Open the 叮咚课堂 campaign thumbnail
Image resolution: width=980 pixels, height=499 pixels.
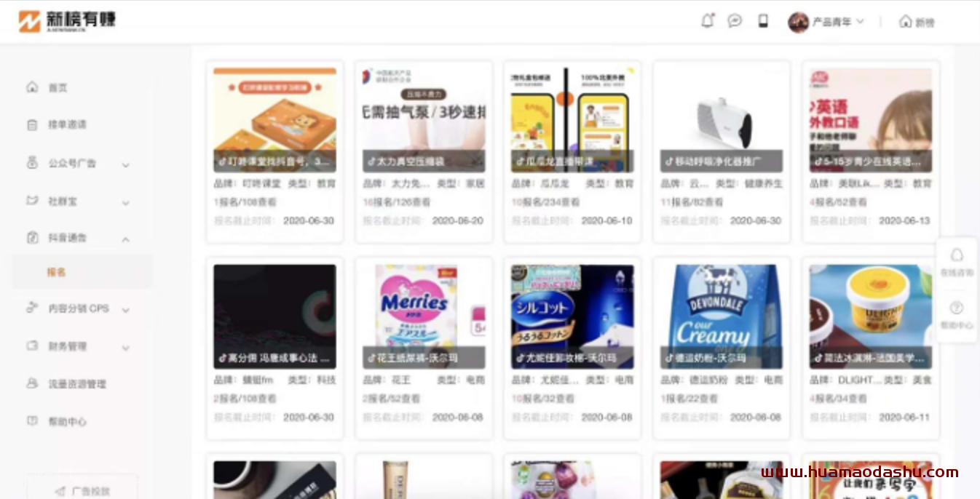[274, 120]
